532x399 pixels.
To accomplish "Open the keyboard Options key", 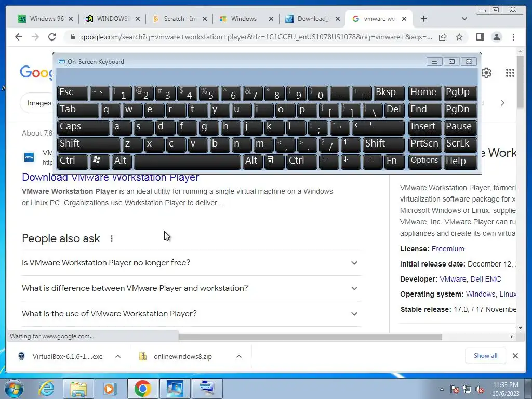I will [425, 162].
